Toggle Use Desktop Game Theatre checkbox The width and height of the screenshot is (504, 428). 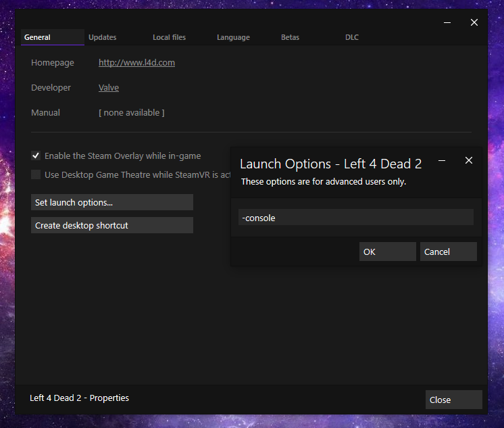[x=36, y=174]
